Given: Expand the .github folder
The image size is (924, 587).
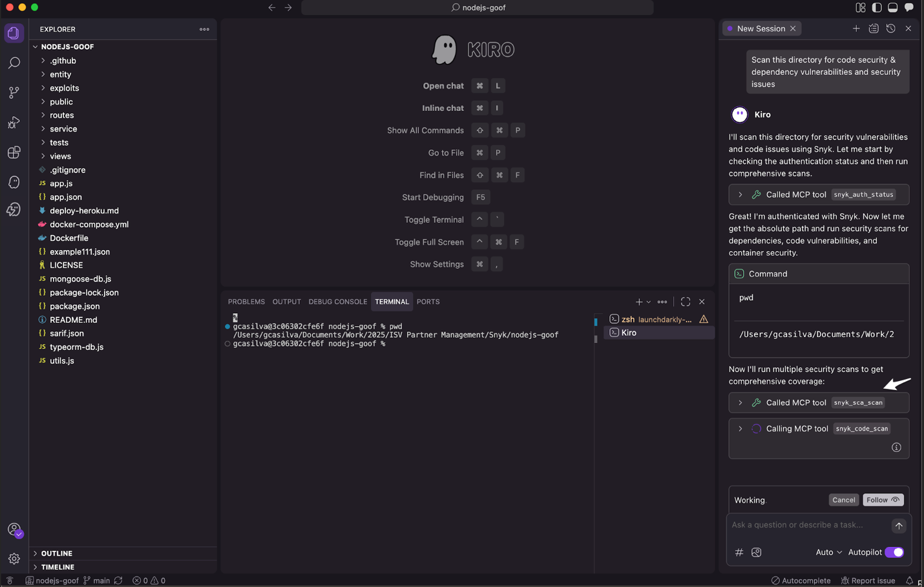Looking at the screenshot, I should [123, 61].
